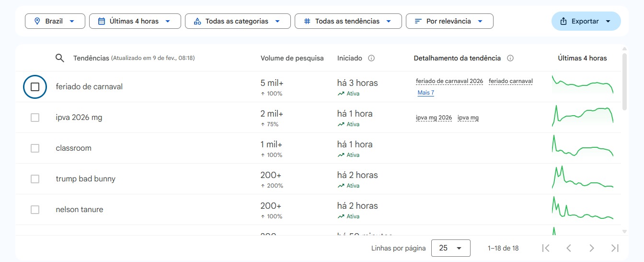
Task: Change rows per page from 25
Action: click(450, 248)
